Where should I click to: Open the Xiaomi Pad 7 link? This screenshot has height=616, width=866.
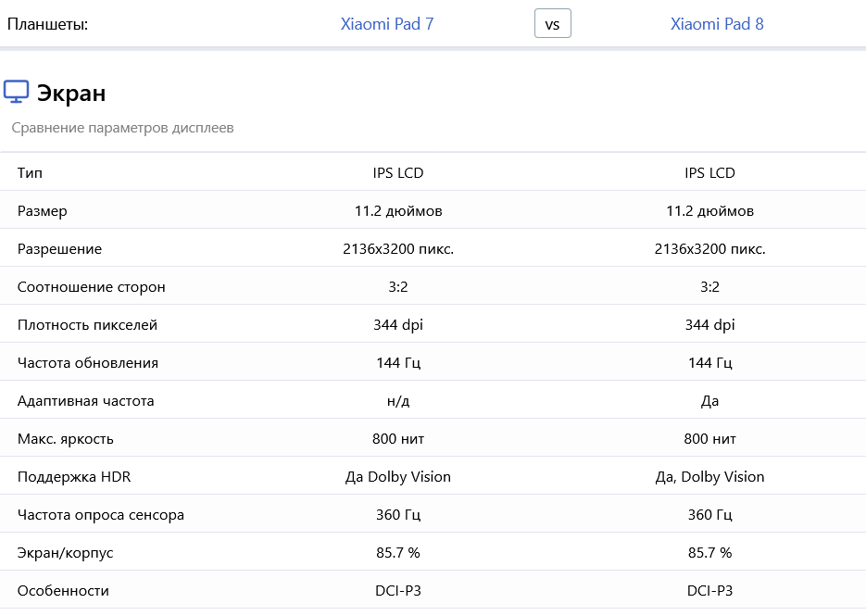click(386, 24)
